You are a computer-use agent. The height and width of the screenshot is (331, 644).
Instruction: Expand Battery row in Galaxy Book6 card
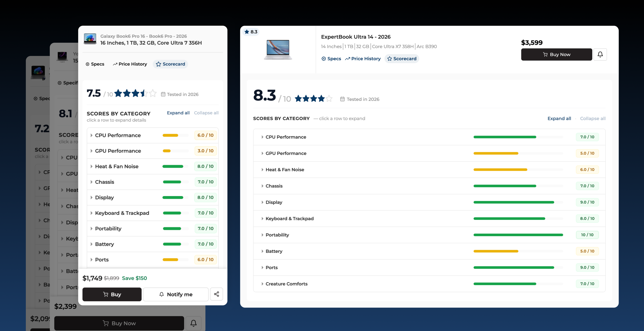tap(153, 244)
